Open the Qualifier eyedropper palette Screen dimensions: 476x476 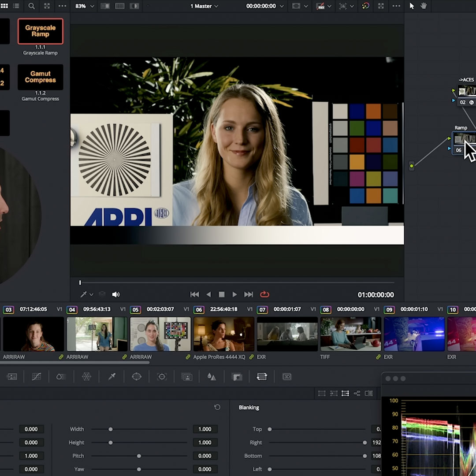112,377
